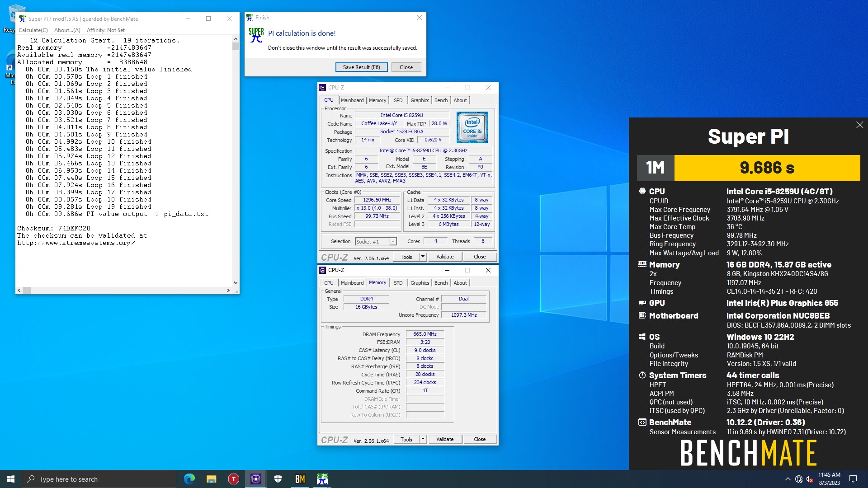Screen dimensions: 868x488
Task: Click the DRAM Frequency 665.0 MHz value
Action: [425, 334]
